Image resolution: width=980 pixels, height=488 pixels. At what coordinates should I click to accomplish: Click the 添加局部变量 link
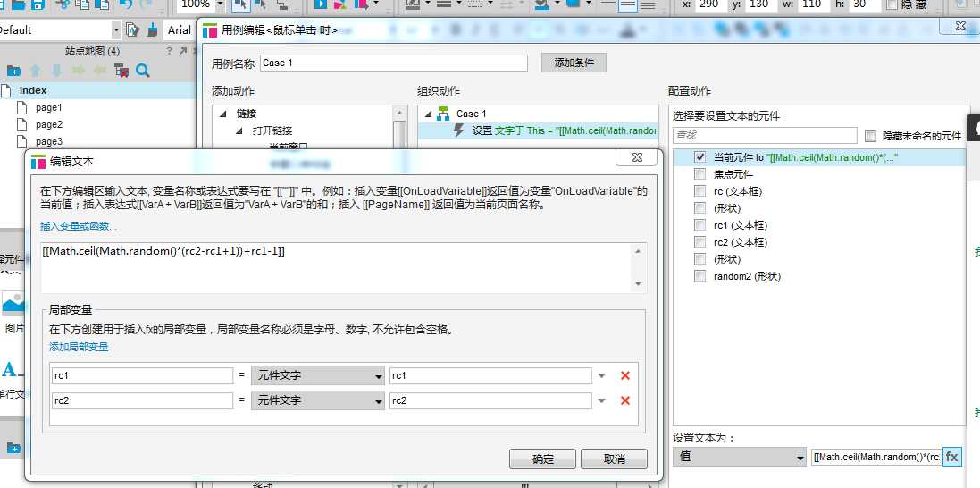79,347
